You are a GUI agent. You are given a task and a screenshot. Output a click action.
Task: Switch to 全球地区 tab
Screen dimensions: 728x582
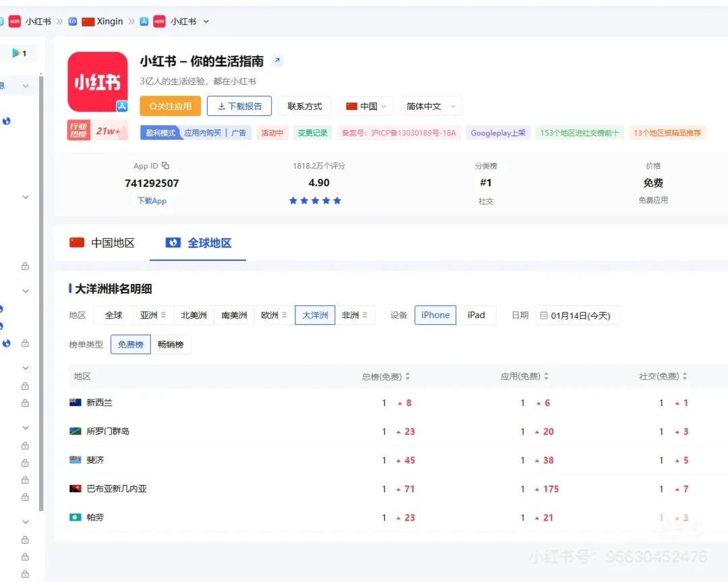point(198,243)
